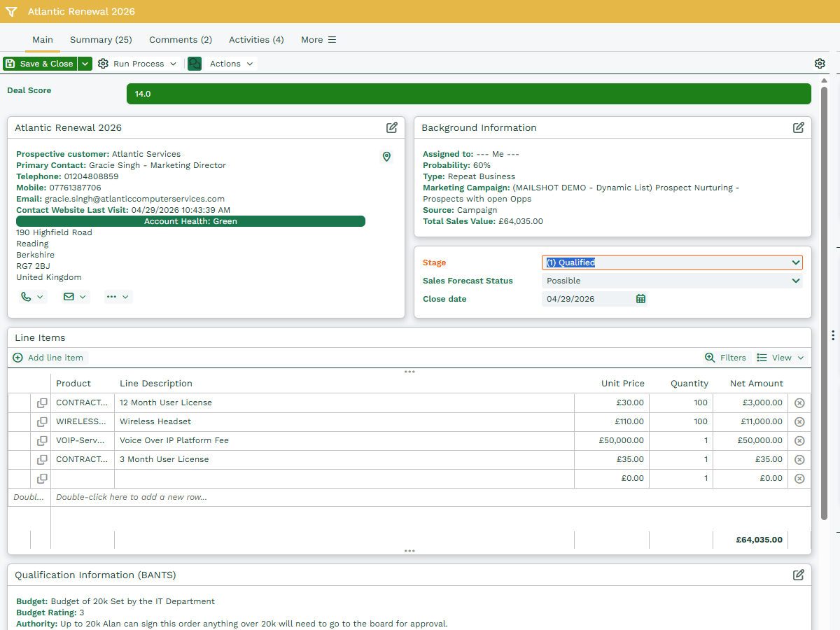The width and height of the screenshot is (840, 630).
Task: Open the phone call options dropdown
Action: point(32,297)
